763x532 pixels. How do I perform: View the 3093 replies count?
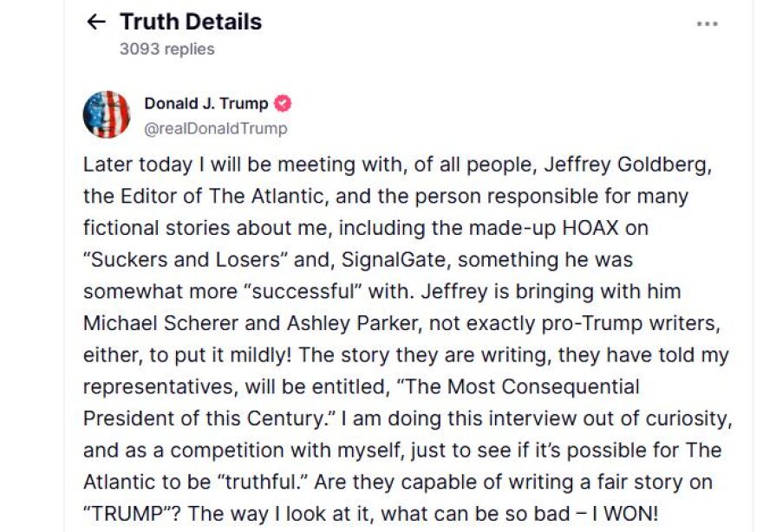(x=166, y=49)
